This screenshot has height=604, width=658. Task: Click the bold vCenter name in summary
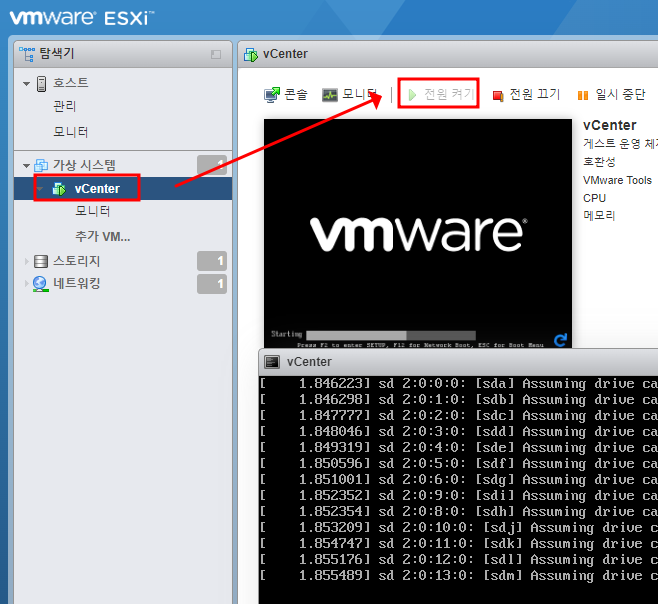point(609,125)
